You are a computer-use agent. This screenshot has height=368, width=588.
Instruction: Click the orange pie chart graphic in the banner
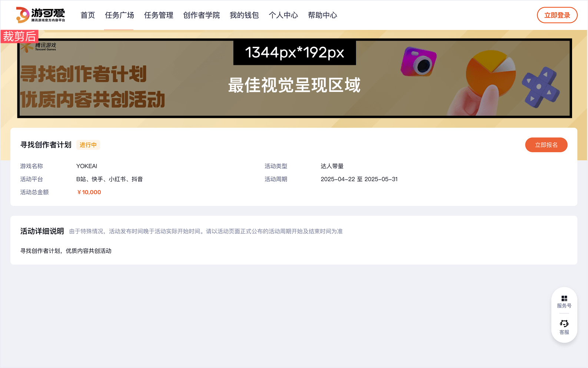coord(490,73)
